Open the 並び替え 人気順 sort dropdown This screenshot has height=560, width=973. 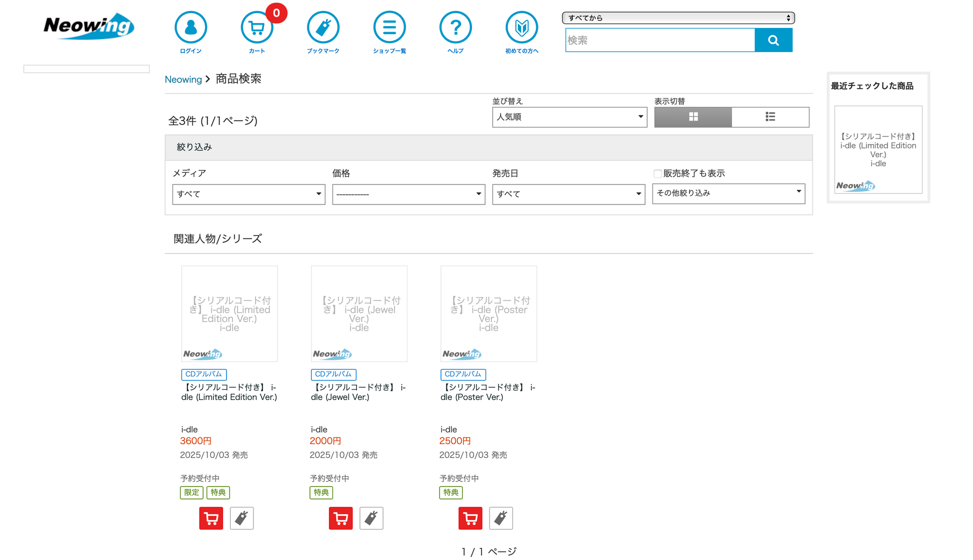(x=569, y=117)
